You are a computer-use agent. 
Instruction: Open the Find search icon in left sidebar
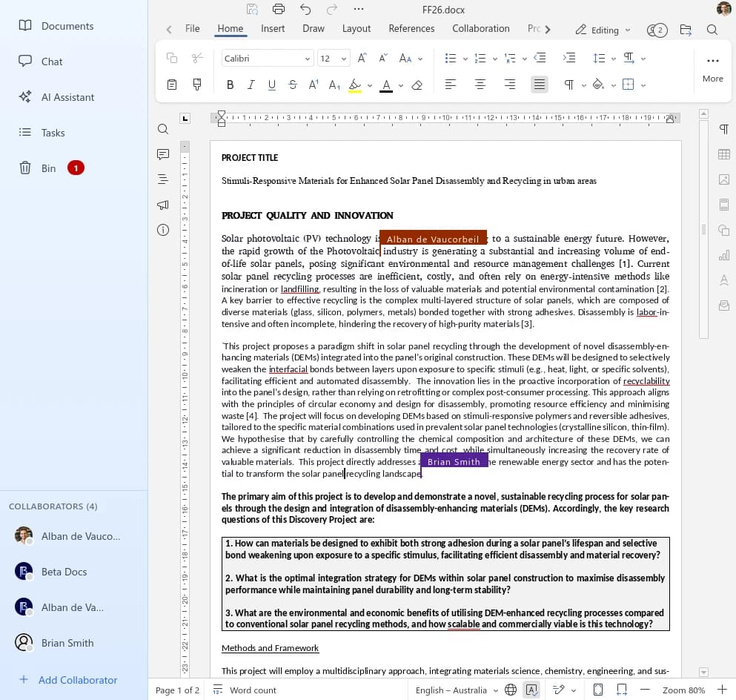[x=162, y=129]
